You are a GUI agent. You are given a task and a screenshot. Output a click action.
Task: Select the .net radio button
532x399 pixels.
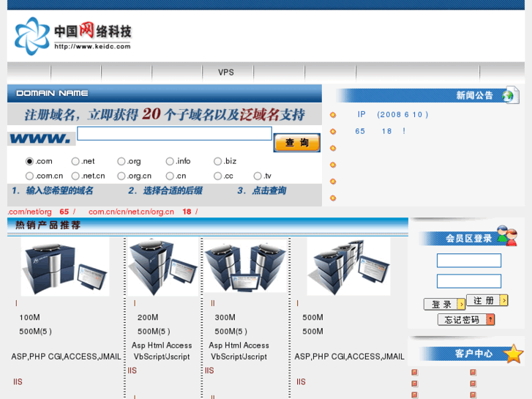point(75,161)
